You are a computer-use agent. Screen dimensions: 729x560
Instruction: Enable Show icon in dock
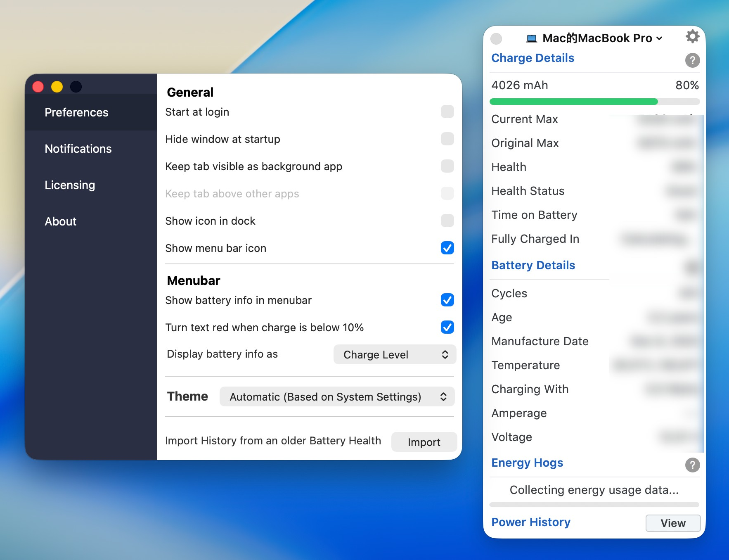click(x=447, y=221)
